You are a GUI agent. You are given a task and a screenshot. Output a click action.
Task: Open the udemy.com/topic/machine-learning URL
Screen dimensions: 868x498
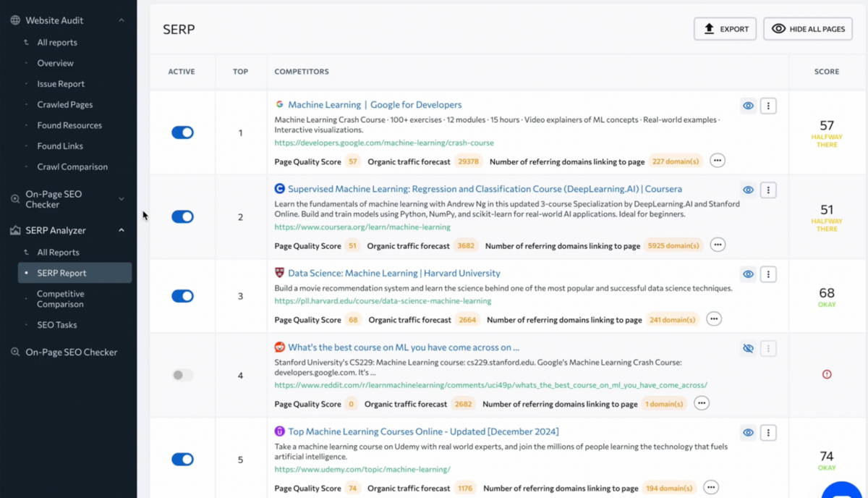point(362,469)
